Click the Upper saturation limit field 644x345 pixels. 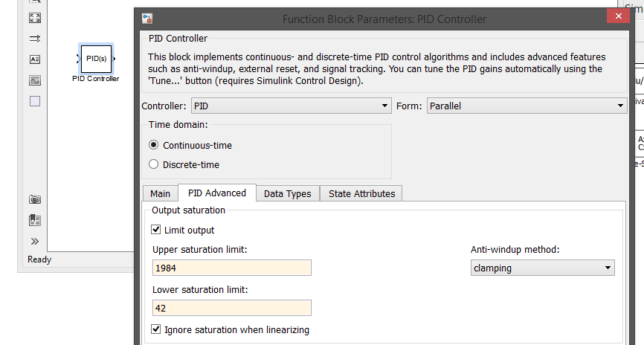[x=231, y=268]
